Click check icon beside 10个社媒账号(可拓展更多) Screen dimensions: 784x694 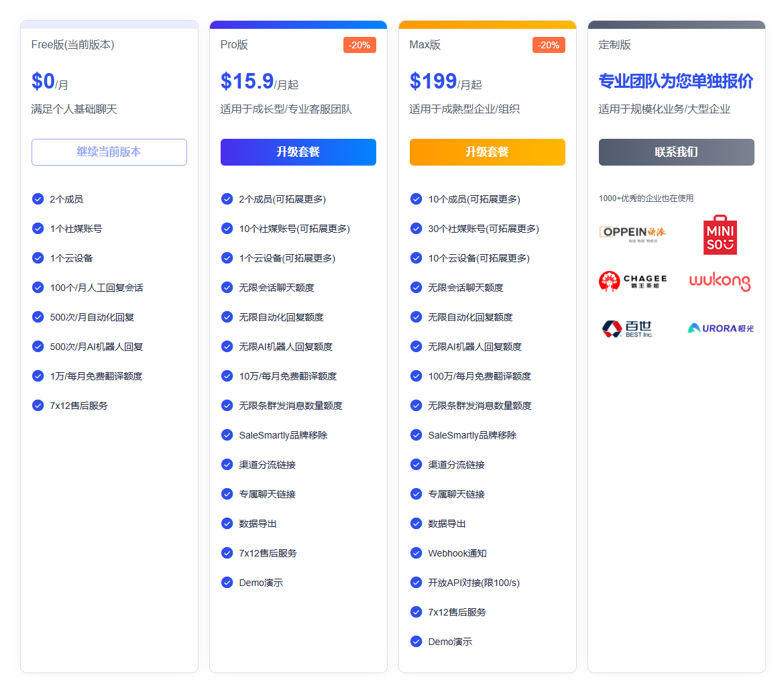[x=227, y=229]
